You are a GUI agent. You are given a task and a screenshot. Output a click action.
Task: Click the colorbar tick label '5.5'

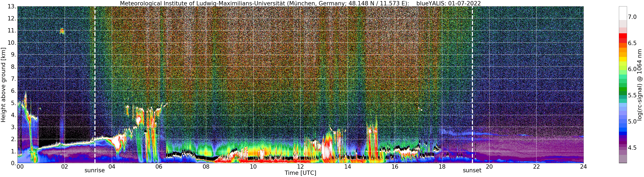click(632, 95)
